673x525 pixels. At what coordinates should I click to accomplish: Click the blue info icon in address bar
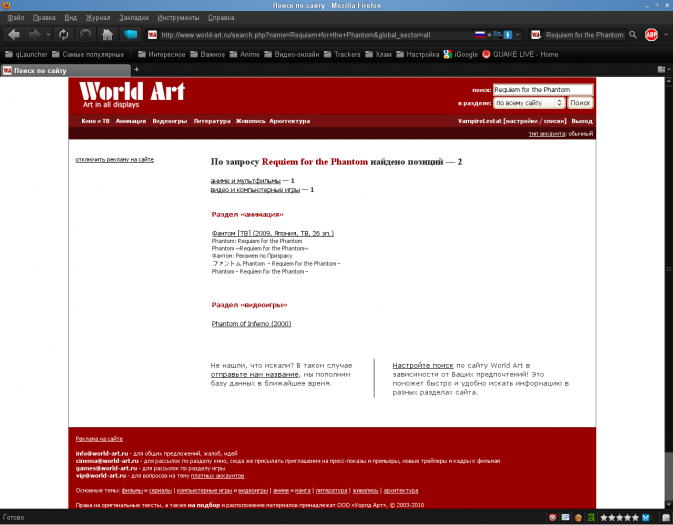click(508, 35)
